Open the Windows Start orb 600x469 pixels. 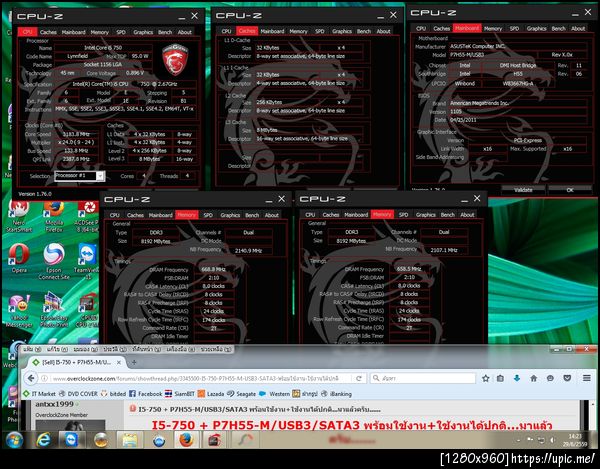[x=15, y=440]
